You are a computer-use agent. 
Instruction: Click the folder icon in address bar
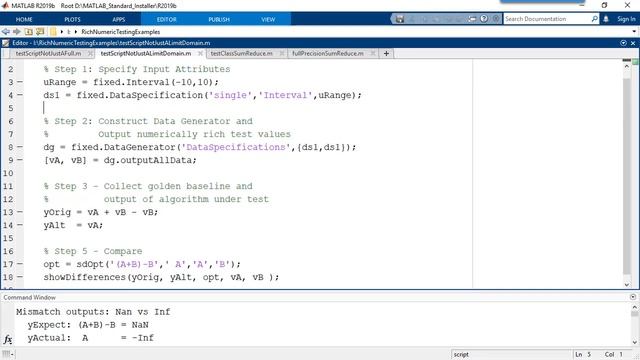pos(53,31)
